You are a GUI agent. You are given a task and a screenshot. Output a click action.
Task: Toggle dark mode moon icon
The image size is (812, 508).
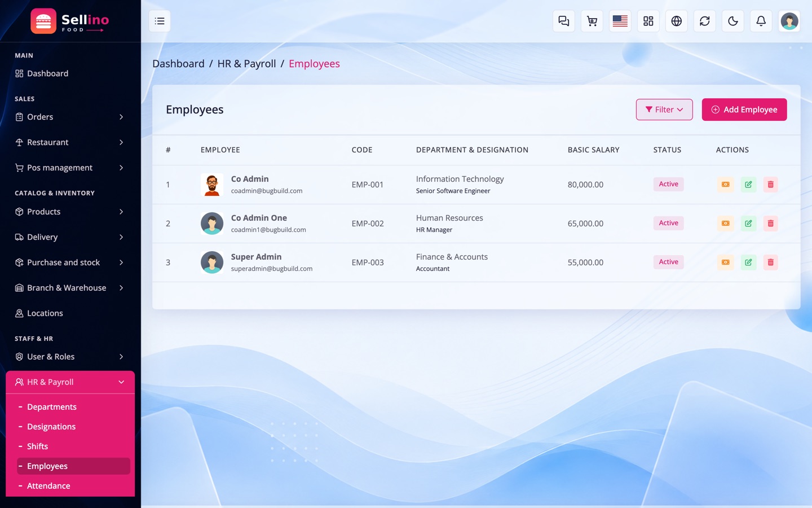point(733,21)
